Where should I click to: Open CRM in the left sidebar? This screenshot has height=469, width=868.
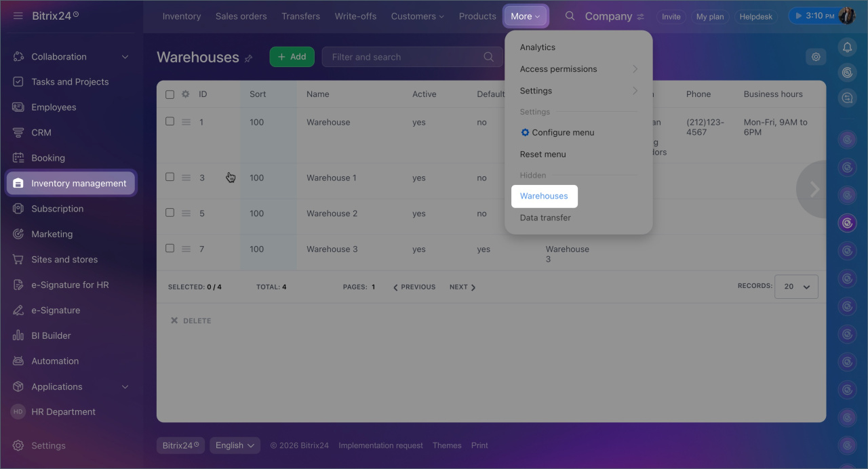click(x=41, y=133)
